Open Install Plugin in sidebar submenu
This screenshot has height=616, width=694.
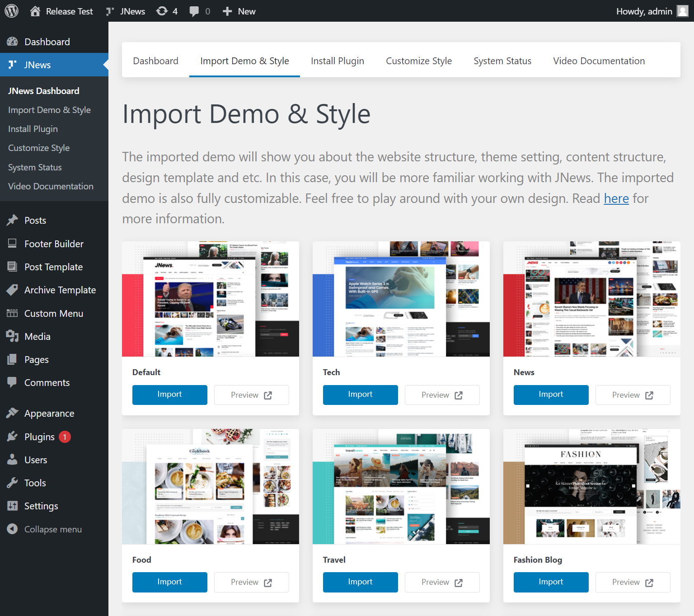[33, 129]
